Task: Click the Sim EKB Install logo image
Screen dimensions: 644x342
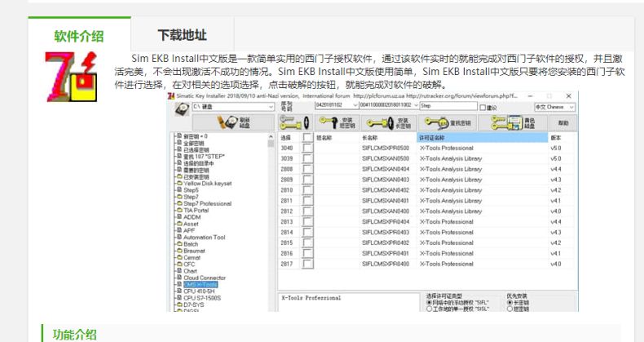Action: pos(72,77)
